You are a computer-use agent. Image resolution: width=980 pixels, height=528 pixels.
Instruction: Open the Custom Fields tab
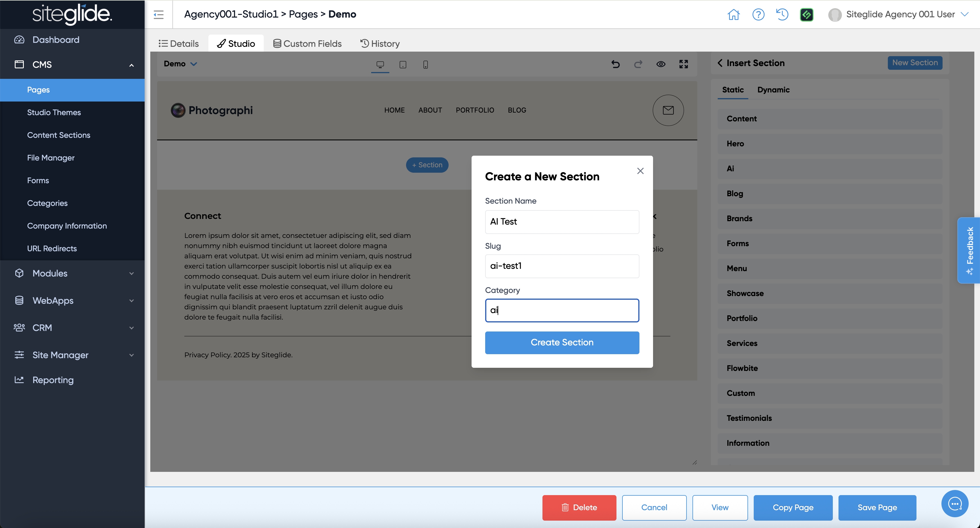click(x=307, y=44)
